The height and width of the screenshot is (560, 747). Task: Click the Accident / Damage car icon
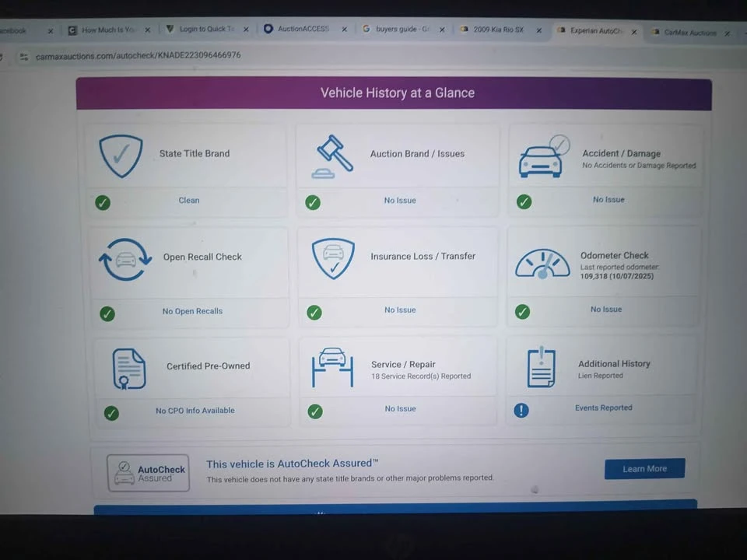click(x=544, y=156)
